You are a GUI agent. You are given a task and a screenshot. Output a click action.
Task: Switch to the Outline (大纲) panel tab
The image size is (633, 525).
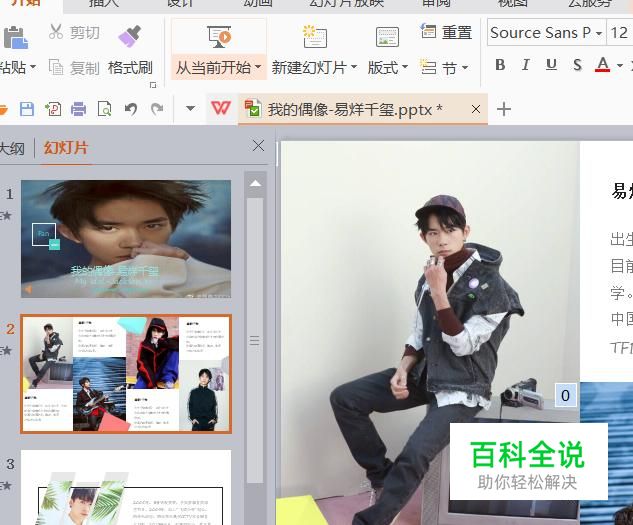12,148
